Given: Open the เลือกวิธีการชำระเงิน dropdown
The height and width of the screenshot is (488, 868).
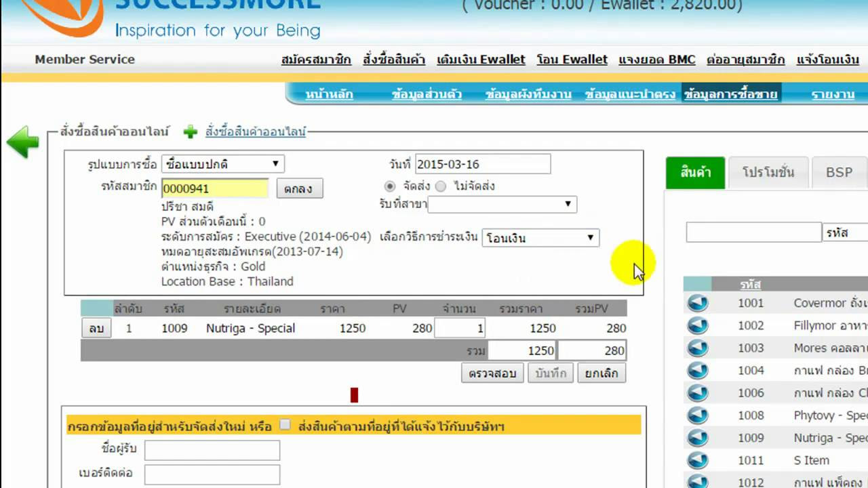Looking at the screenshot, I should pyautogui.click(x=540, y=238).
